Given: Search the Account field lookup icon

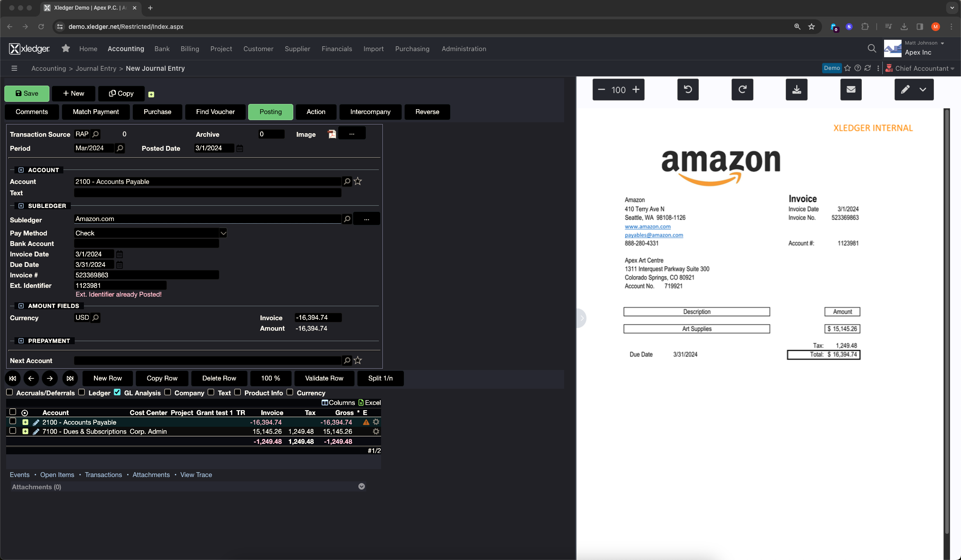Looking at the screenshot, I should (347, 181).
